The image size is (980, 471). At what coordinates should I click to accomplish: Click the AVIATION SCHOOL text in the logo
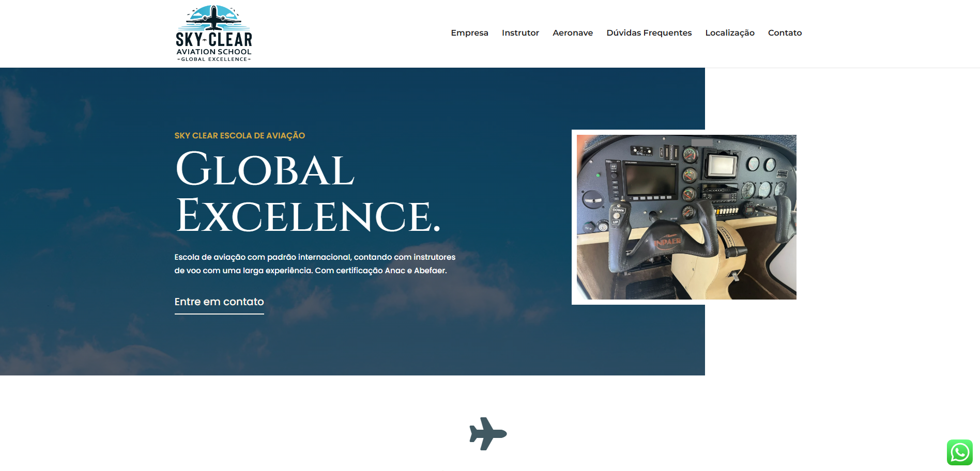click(213, 52)
